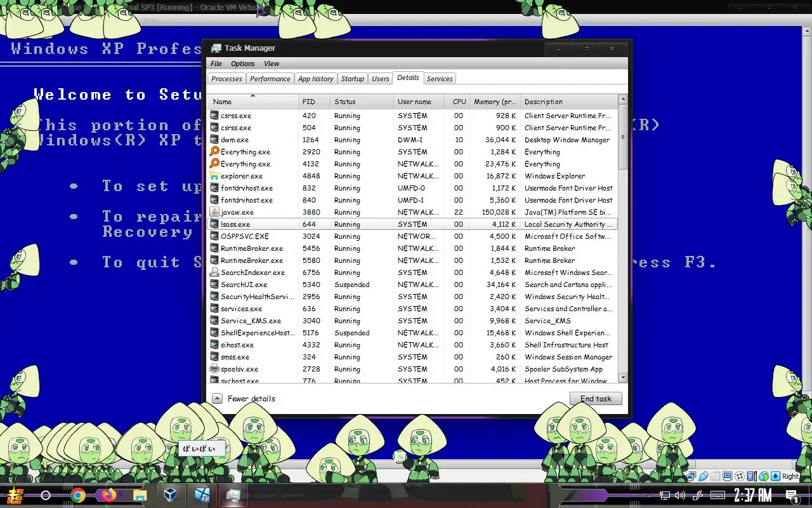The width and height of the screenshot is (812, 508).
Task: Click the scrollbar down arrow
Action: [623, 377]
